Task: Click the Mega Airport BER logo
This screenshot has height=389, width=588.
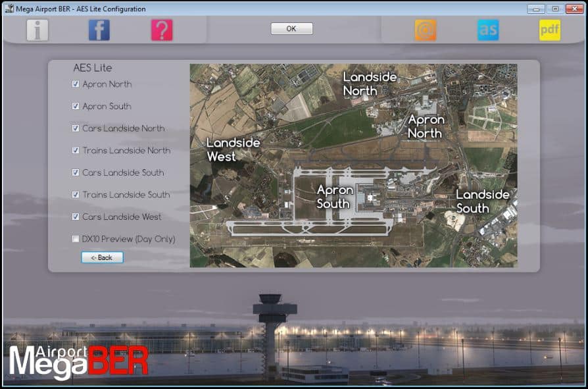Action: coord(79,362)
